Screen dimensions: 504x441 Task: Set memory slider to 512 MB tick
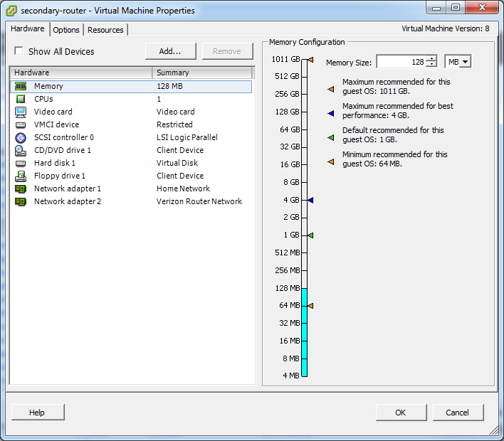coord(305,253)
